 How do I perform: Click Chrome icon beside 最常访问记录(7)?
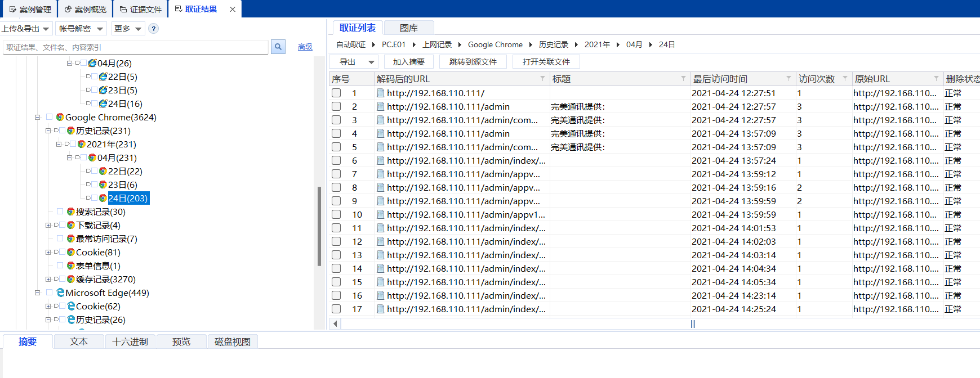click(x=71, y=238)
